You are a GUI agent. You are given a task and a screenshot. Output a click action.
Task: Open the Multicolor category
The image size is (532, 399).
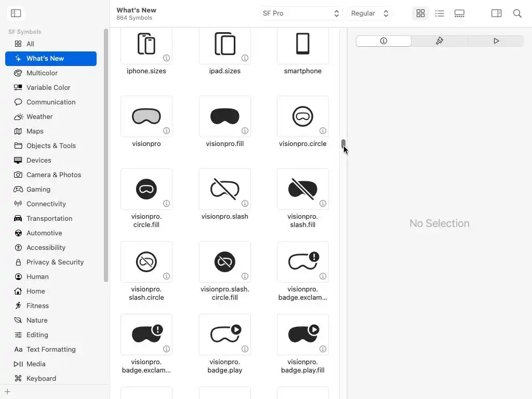(51, 73)
